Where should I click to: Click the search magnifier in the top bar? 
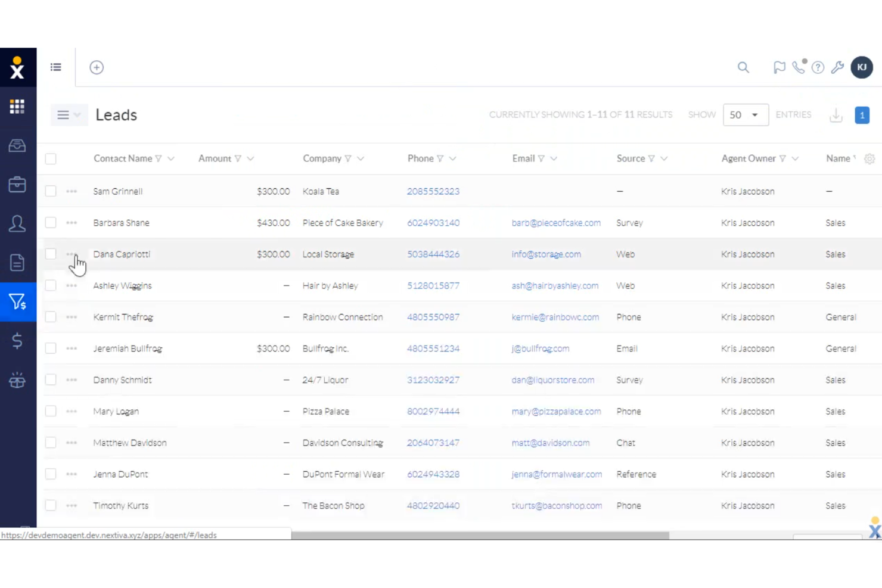[x=743, y=67]
